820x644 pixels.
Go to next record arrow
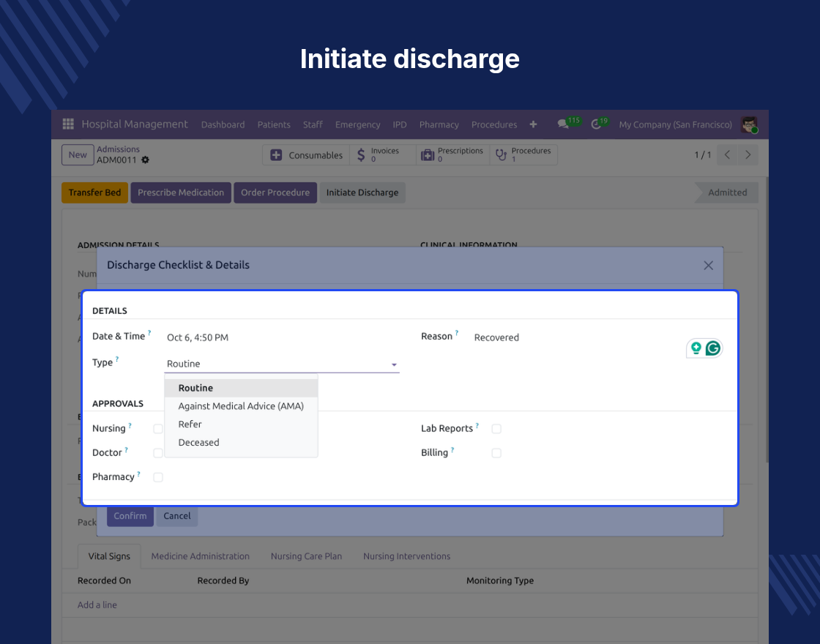click(x=748, y=154)
